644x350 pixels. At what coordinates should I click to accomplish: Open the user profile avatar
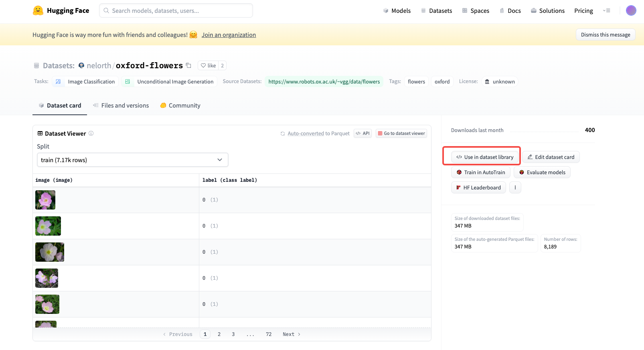coord(631,10)
